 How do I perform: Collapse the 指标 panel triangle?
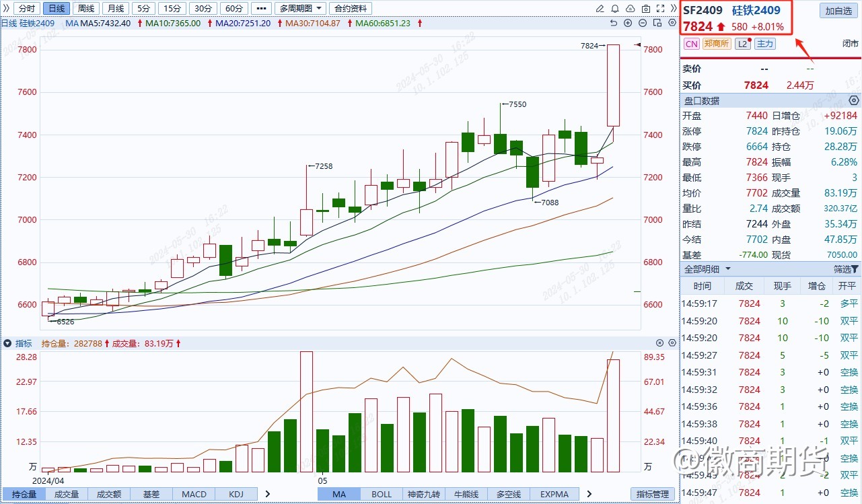[6, 343]
